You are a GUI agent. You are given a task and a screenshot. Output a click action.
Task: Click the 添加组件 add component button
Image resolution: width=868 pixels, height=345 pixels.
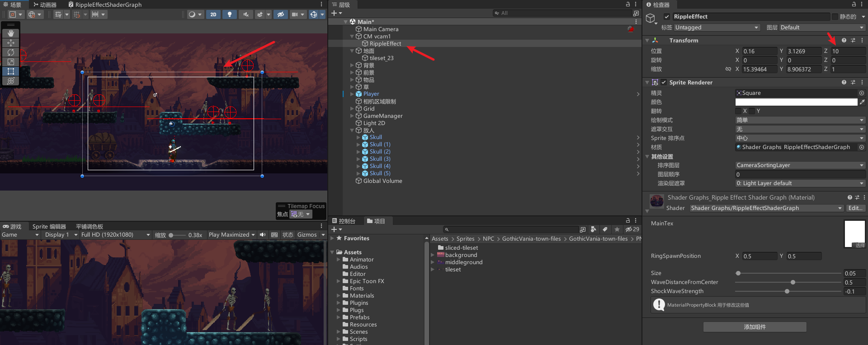[755, 327]
